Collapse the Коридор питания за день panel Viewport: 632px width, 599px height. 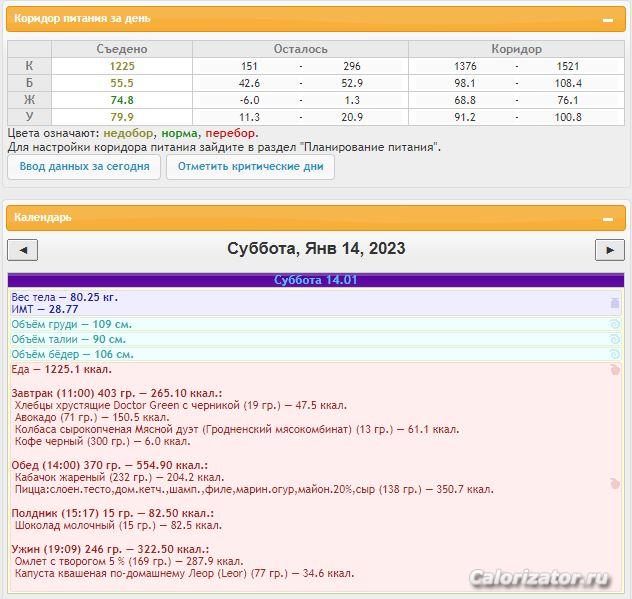click(x=608, y=20)
